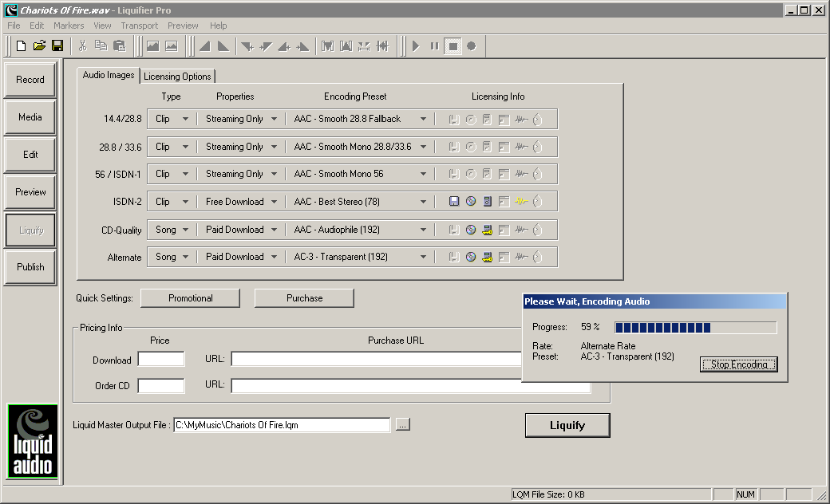
Task: Click the encoding progress bar
Action: (x=696, y=328)
